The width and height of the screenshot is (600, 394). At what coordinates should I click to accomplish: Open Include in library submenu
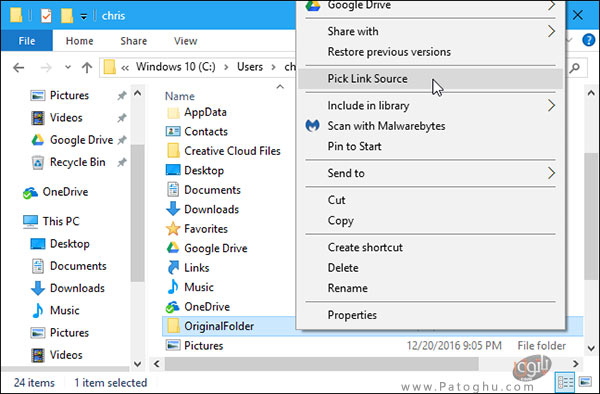coord(431,105)
